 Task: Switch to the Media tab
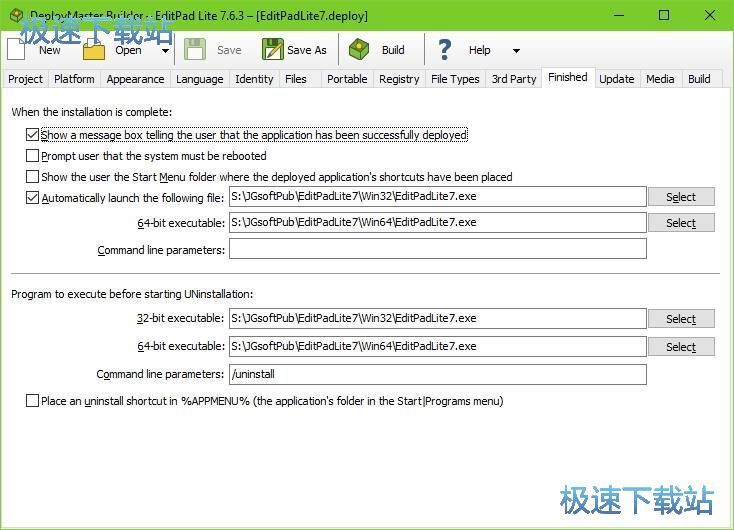pos(660,79)
